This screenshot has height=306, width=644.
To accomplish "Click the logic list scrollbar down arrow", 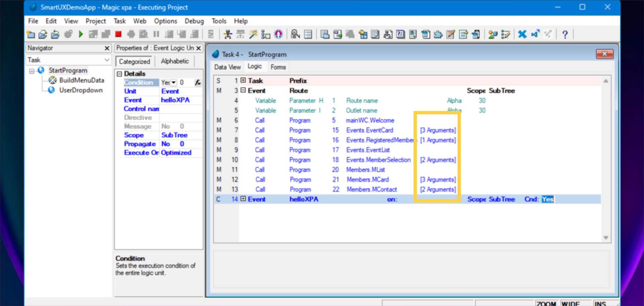I will [x=606, y=237].
